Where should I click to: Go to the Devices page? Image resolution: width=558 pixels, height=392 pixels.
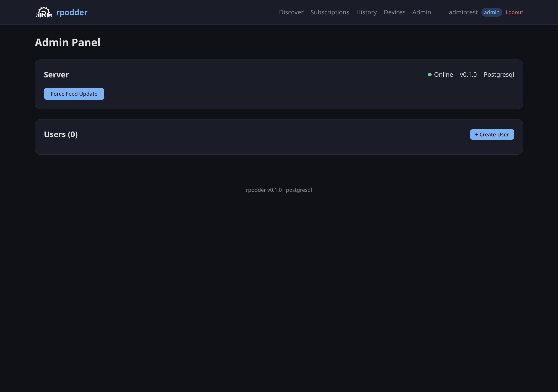394,12
